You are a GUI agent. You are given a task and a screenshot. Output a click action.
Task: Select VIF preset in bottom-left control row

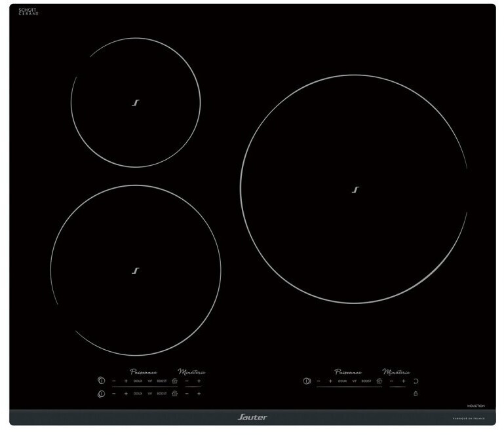150,394
